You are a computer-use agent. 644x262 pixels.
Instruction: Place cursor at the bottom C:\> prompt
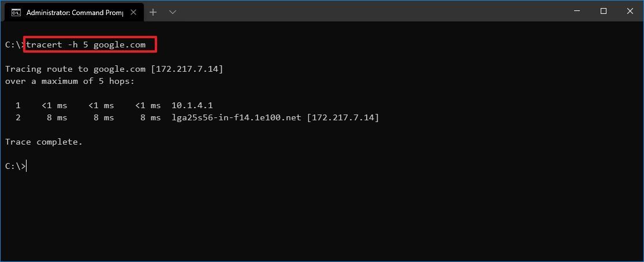16,166
